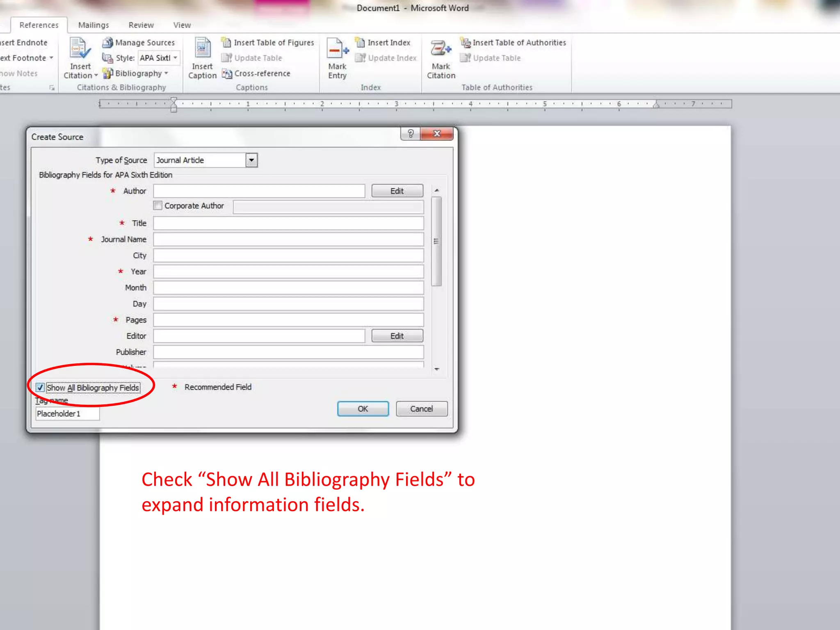Click the fields list scroll down arrow
Viewport: 840px width, 630px height.
[437, 369]
